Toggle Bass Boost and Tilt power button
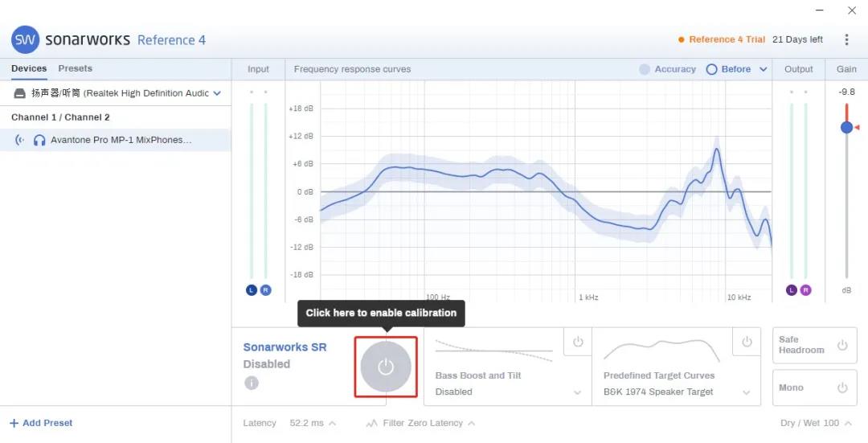The width and height of the screenshot is (868, 443). pyautogui.click(x=578, y=342)
